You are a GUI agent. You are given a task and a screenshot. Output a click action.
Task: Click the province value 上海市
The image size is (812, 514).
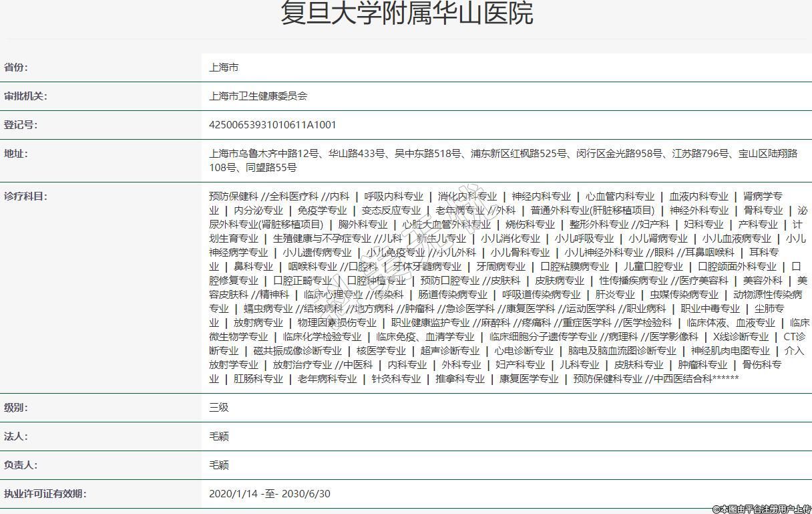point(224,68)
